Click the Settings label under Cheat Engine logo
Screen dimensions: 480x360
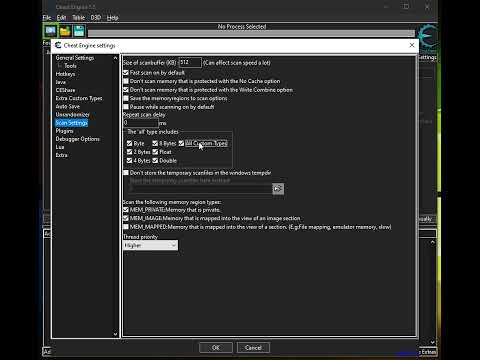(427, 57)
